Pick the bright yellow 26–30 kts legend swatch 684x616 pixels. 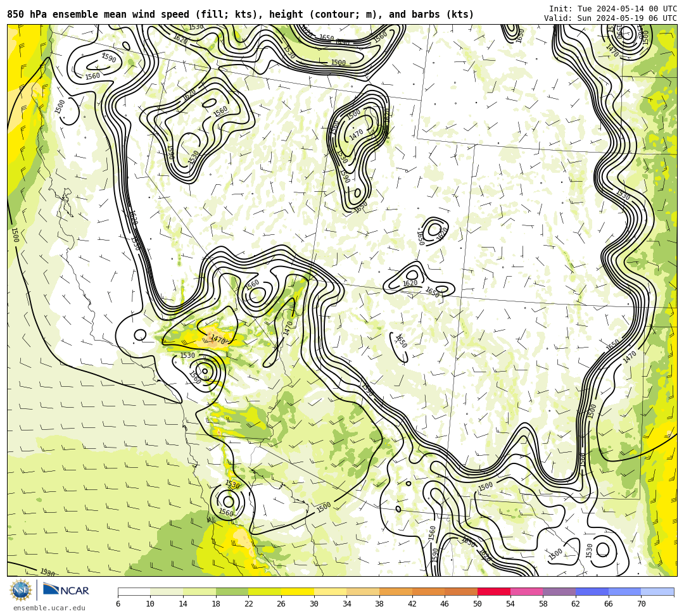[298, 591]
